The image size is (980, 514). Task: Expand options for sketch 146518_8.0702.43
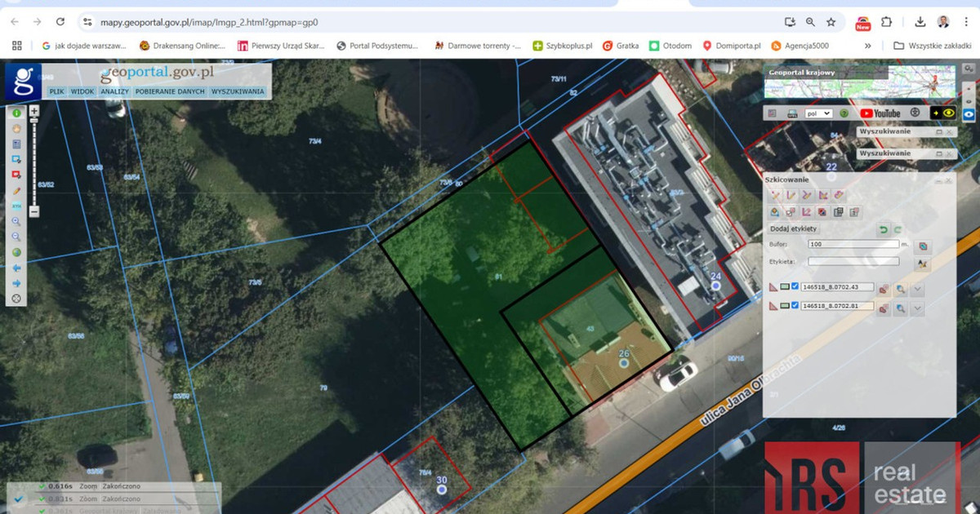[917, 289]
